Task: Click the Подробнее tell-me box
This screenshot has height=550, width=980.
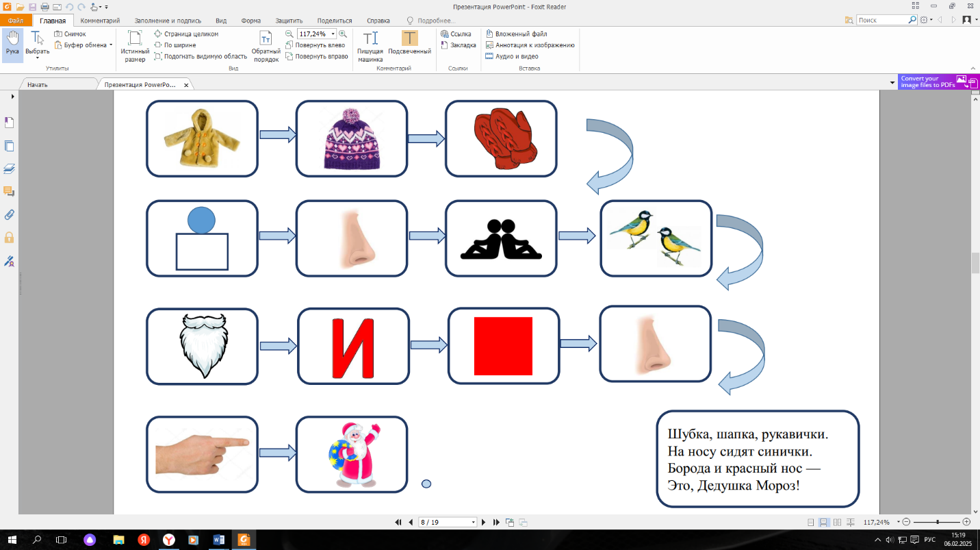Action: coord(431,21)
